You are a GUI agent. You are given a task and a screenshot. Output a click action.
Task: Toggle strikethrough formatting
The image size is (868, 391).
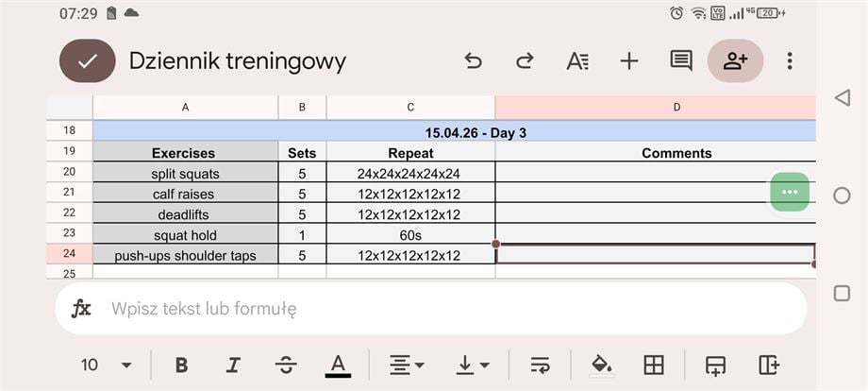click(286, 365)
